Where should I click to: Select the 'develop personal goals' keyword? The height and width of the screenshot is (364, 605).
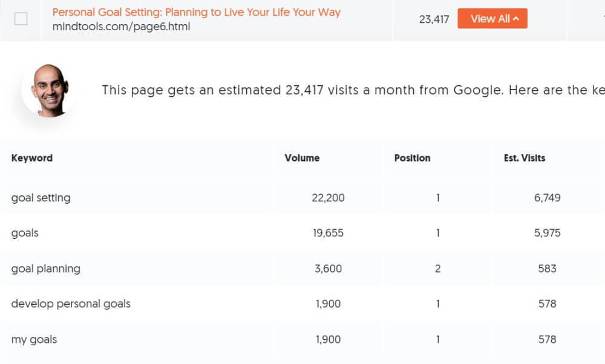[71, 304]
